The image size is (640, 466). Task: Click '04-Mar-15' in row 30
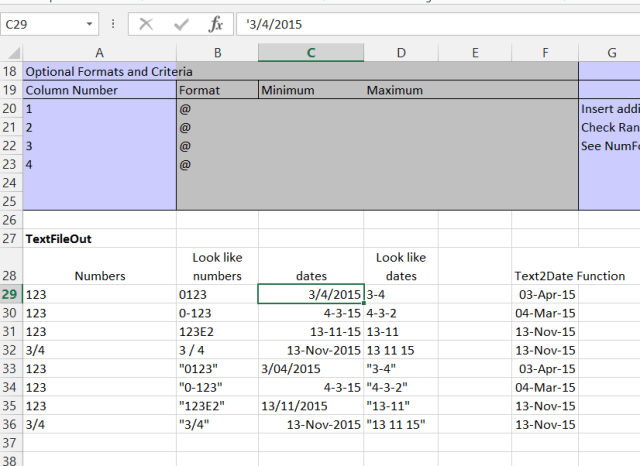(545, 313)
